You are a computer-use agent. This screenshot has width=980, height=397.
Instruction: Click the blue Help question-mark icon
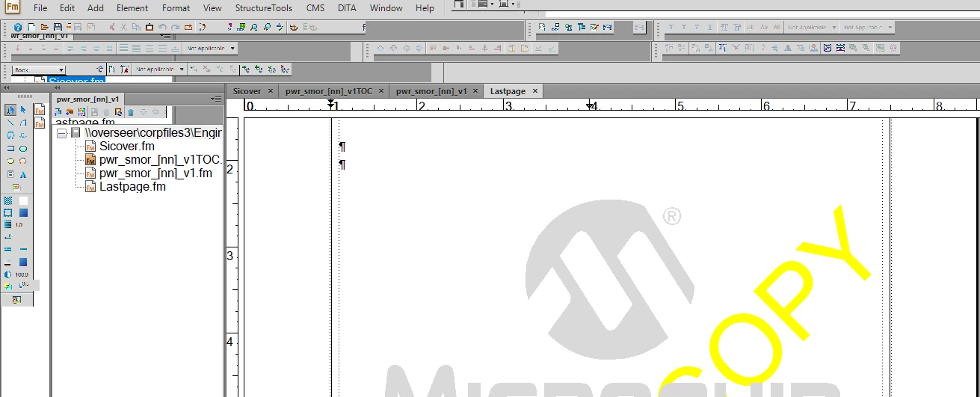[18, 27]
